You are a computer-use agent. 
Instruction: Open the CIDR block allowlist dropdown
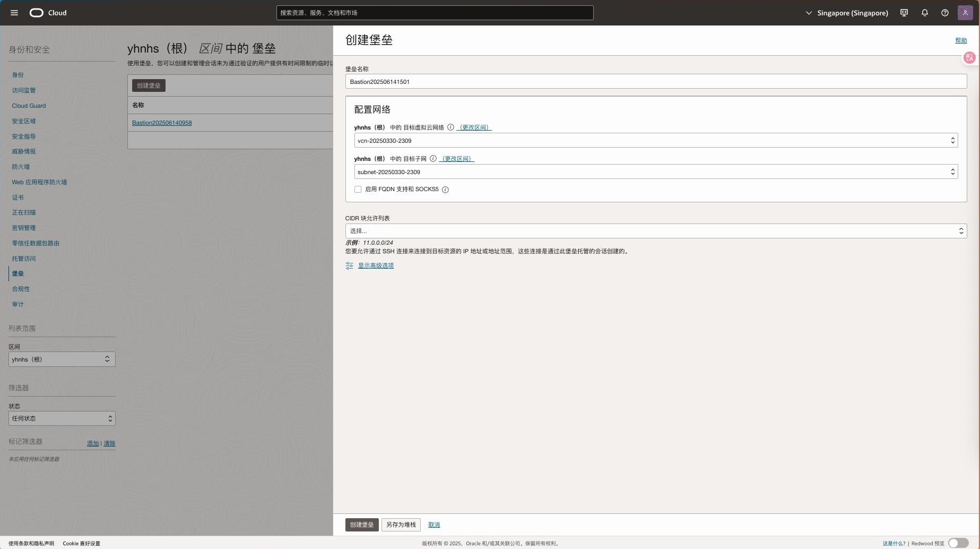[x=656, y=231]
